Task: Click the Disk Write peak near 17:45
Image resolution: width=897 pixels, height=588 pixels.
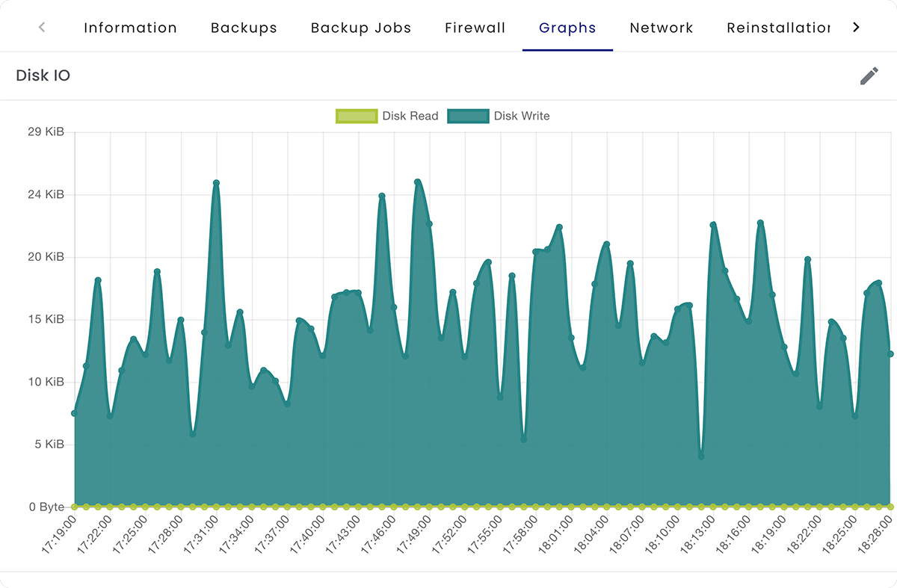Action: point(382,196)
